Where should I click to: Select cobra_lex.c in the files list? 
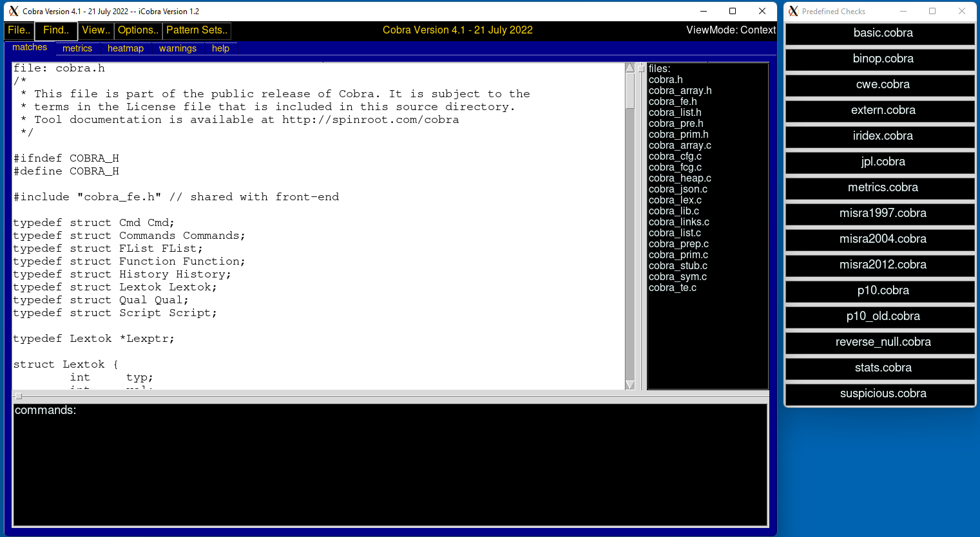(675, 200)
